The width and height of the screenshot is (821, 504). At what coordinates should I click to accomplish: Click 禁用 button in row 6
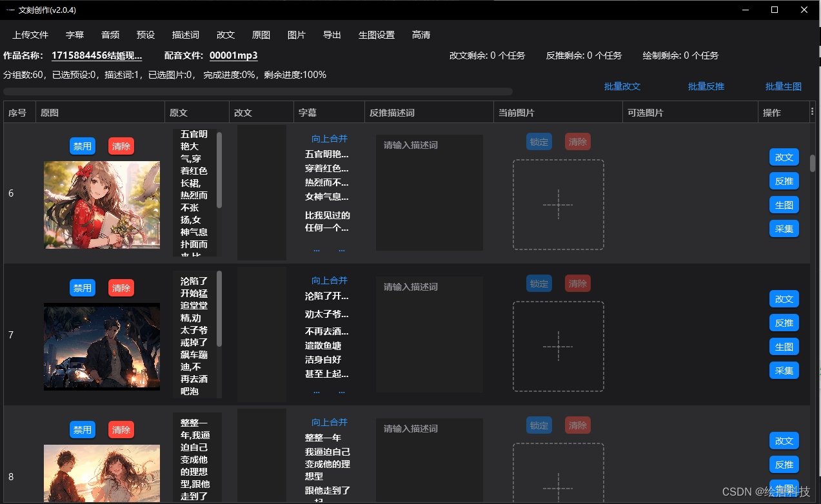coord(83,146)
